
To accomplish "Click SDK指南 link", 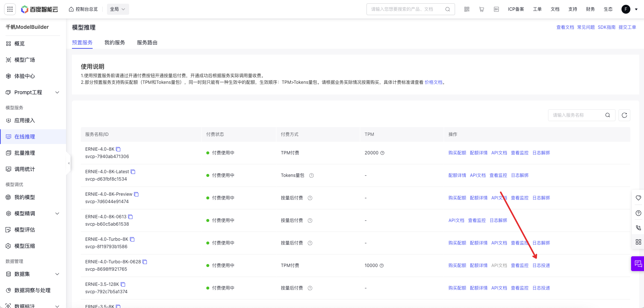I will pos(607,27).
